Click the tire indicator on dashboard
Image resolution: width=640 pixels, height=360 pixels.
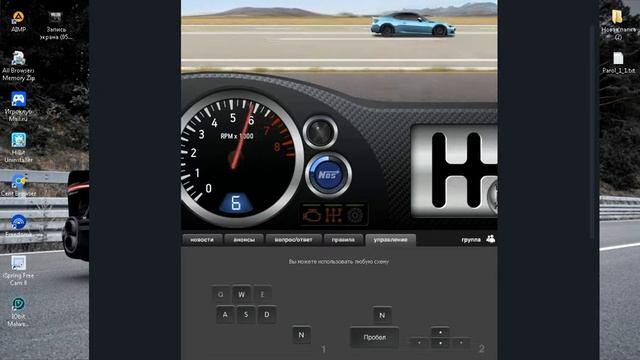pos(355,215)
